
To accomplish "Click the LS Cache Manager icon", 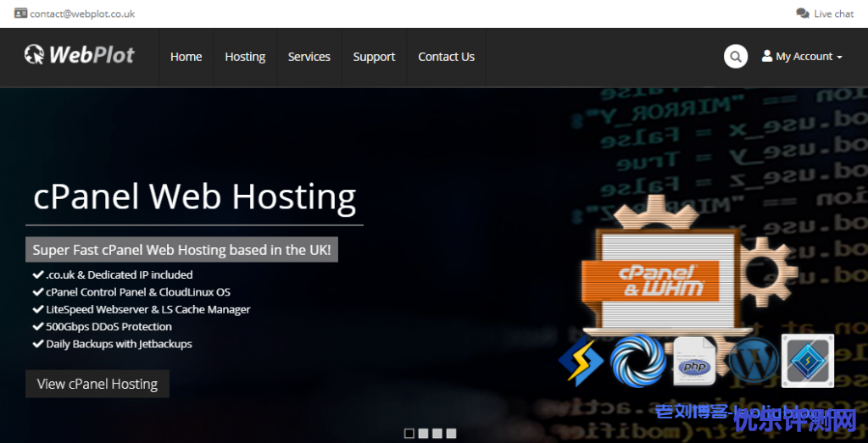I will [807, 361].
